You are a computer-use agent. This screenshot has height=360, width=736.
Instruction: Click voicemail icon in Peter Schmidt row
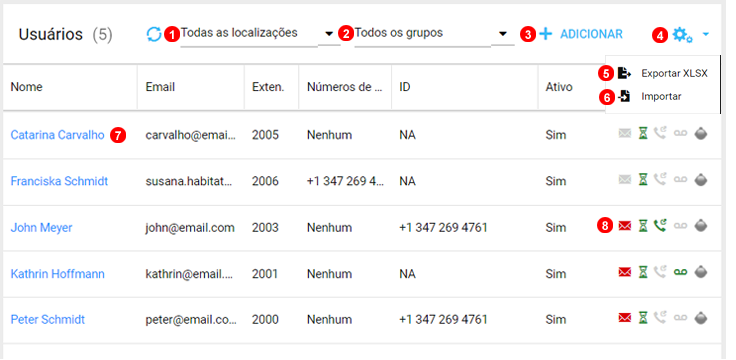pos(680,318)
